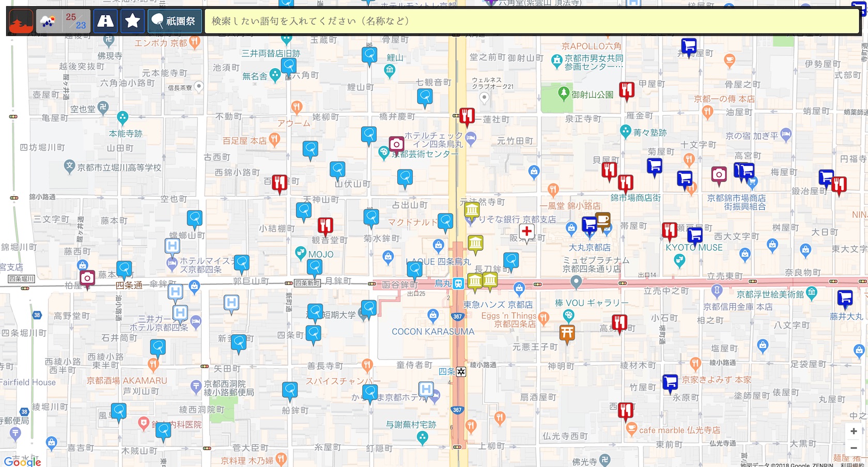The height and width of the screenshot is (467, 868).
Task: Click fan marker above 蟷螂山町
Action: click(x=195, y=219)
